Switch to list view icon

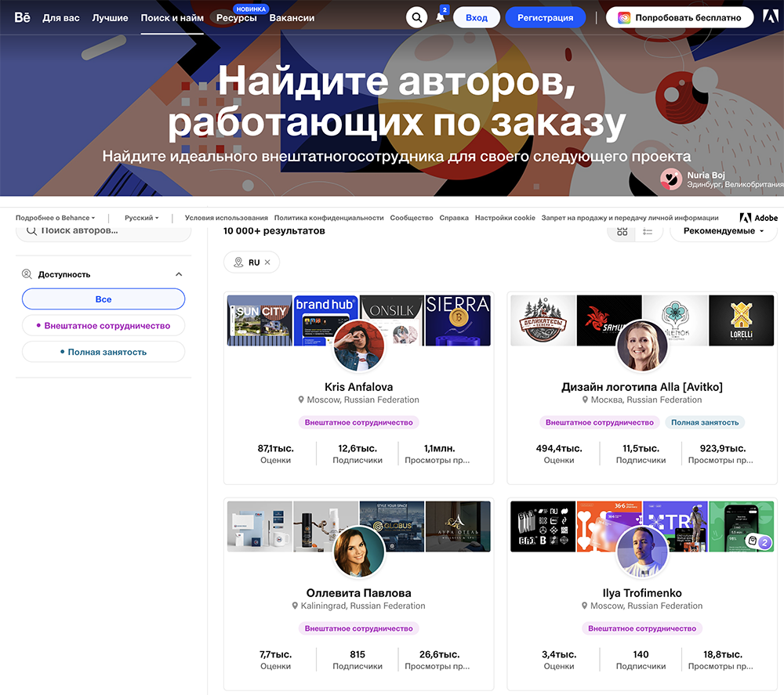[x=648, y=231]
